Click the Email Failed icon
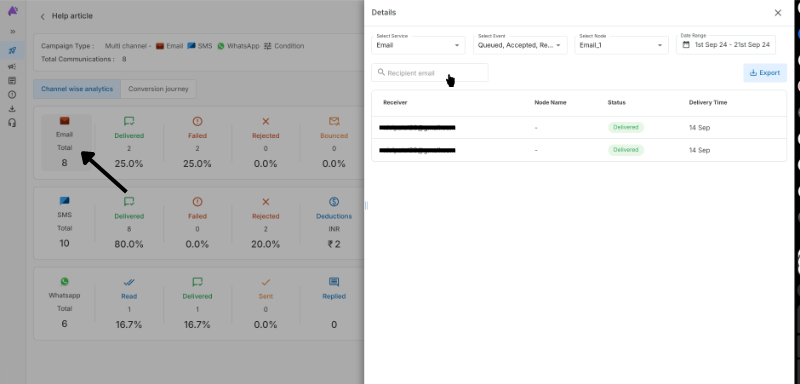The image size is (800, 384). tap(197, 121)
